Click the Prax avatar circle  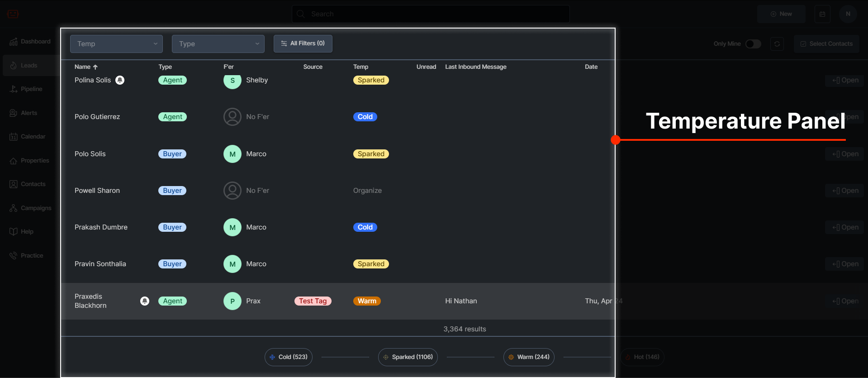click(232, 301)
